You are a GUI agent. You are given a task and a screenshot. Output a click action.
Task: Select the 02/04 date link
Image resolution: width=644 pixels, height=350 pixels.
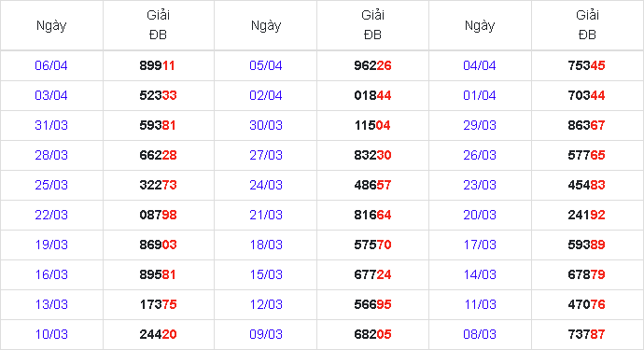(266, 95)
